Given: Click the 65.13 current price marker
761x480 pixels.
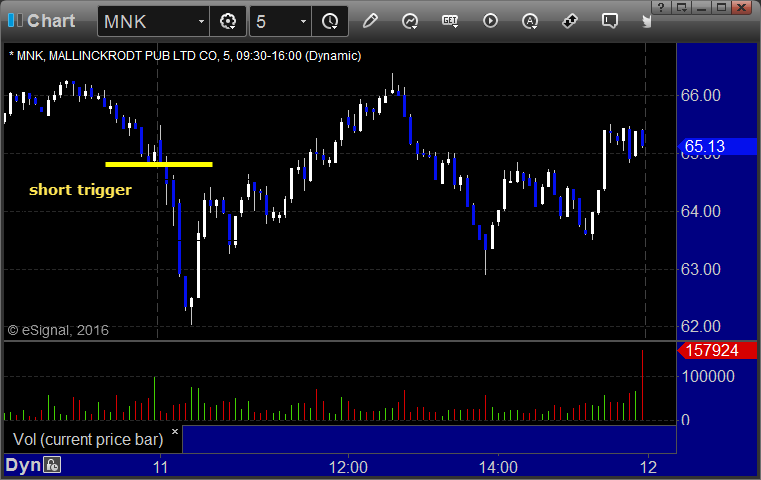Looking at the screenshot, I should click(716, 146).
